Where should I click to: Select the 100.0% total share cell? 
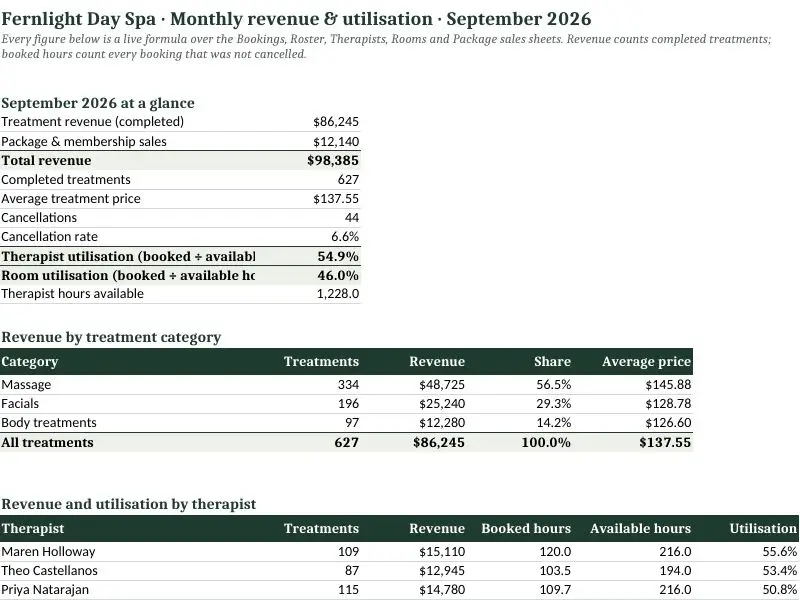pyautogui.click(x=546, y=442)
